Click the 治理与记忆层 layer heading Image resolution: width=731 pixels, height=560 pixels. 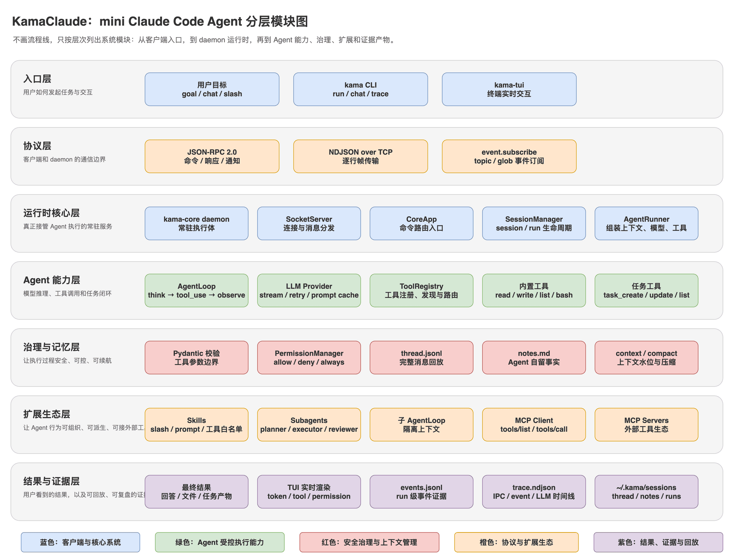point(51,347)
